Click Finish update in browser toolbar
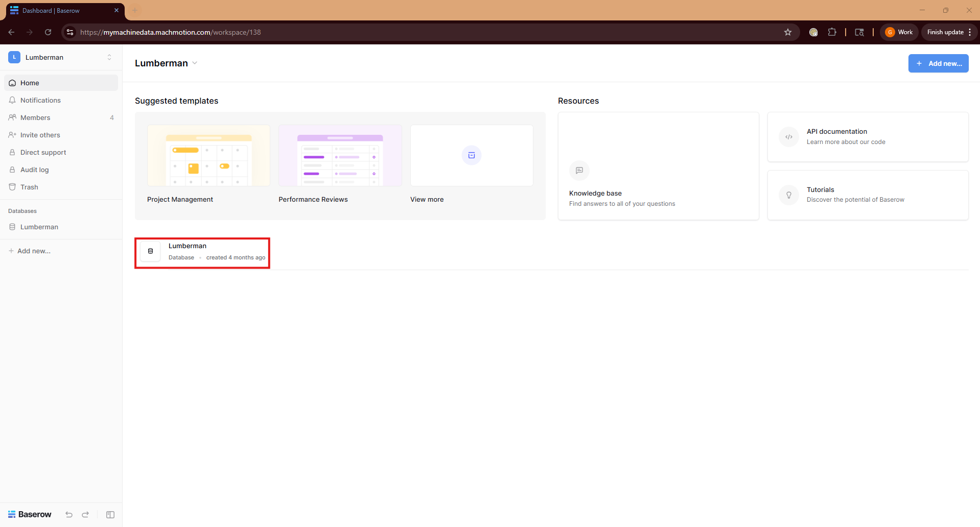The height and width of the screenshot is (527, 980). coord(945,32)
